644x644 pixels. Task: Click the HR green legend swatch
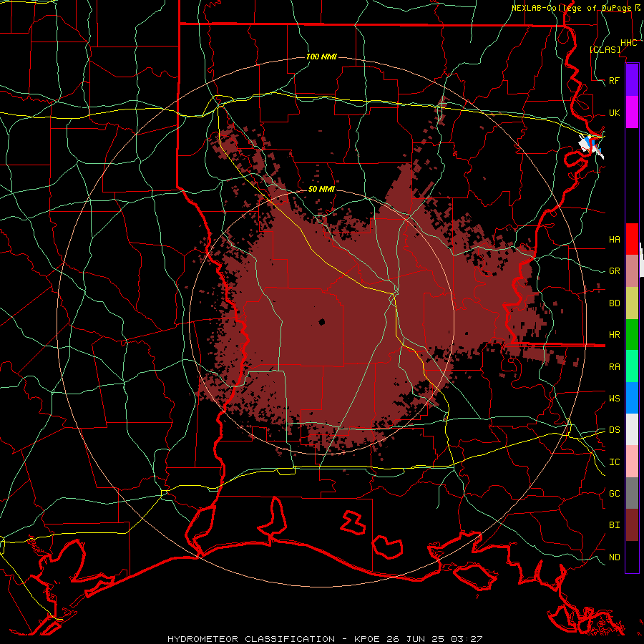(x=632, y=335)
